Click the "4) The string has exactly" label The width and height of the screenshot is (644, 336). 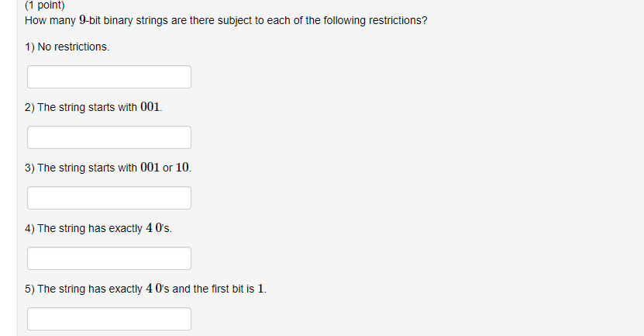pyautogui.click(x=84, y=228)
